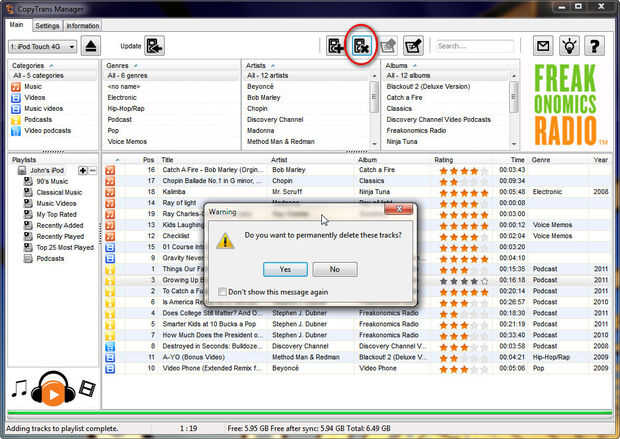Click the warning triangle icon in dialog

tap(225, 241)
